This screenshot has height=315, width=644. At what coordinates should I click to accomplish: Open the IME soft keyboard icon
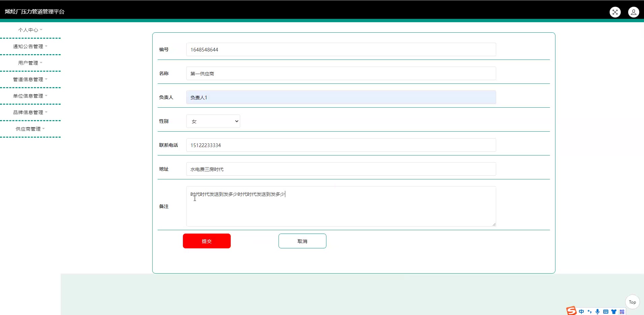tap(606, 312)
